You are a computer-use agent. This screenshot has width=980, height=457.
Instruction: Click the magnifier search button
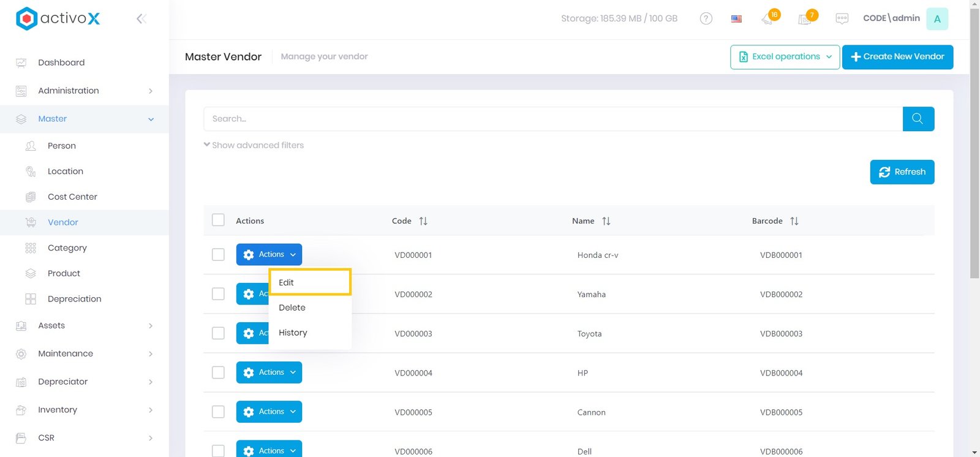[x=918, y=119]
